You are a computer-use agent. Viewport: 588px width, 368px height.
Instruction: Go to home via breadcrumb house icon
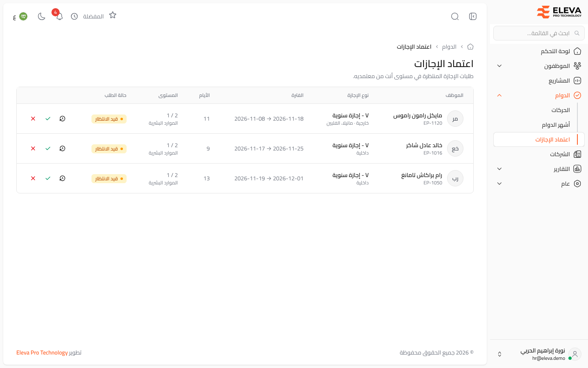(x=470, y=47)
